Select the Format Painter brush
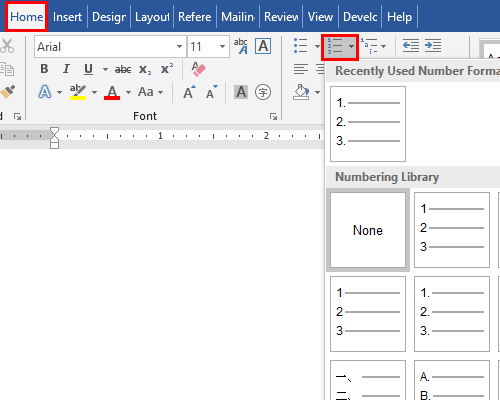Viewport: 500px width, 400px height. (7, 92)
